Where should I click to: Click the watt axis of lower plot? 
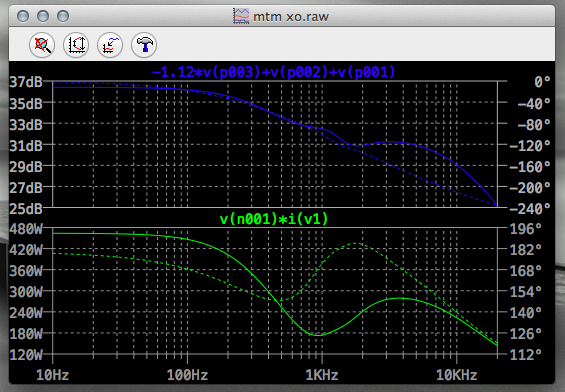pyautogui.click(x=26, y=291)
